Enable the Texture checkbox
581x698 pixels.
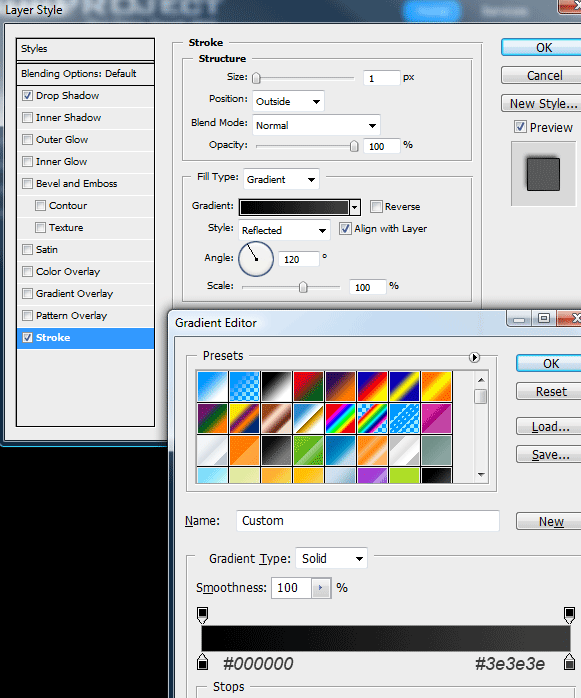coord(41,227)
